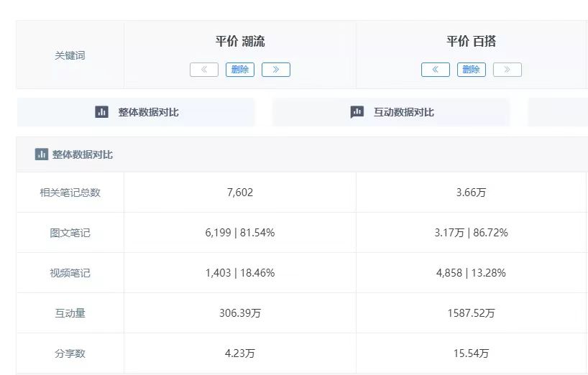The image size is (588, 375).
Task: Move 平价 潮流 keyword left with double-arrow button
Action: (x=204, y=70)
